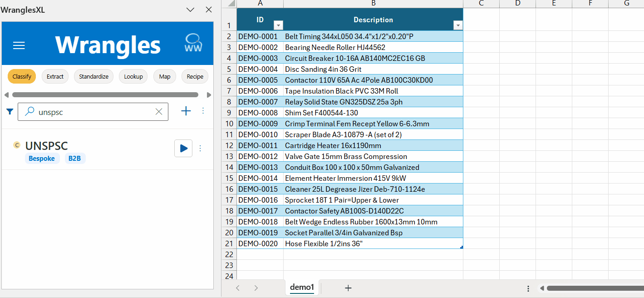Click the category chips horizontal scrollbar

[x=105, y=95]
